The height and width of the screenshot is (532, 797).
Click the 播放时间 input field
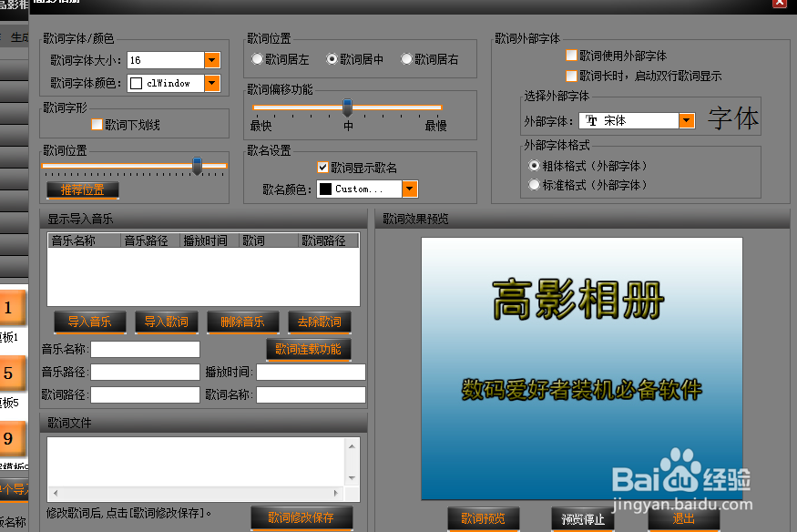[312, 372]
